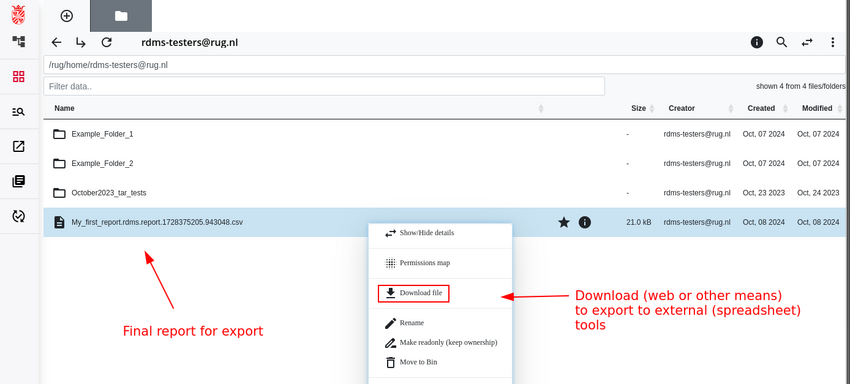Go back with the left arrow

(x=56, y=42)
